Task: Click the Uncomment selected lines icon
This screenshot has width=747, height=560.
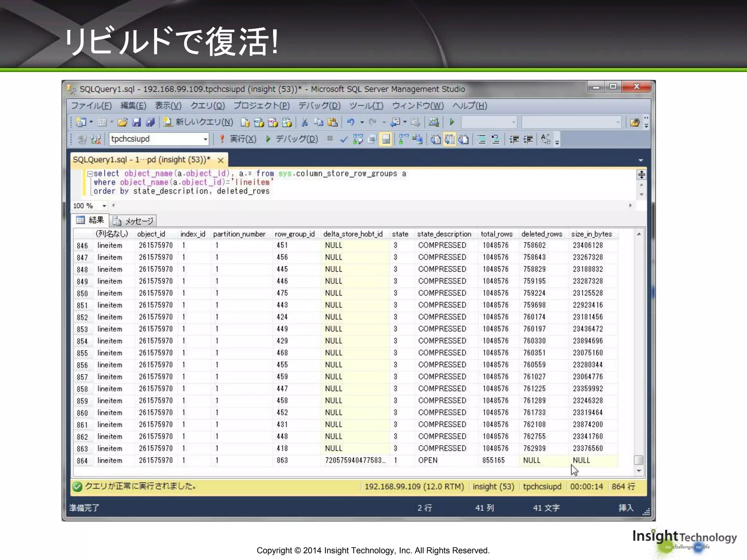Action: (x=495, y=139)
